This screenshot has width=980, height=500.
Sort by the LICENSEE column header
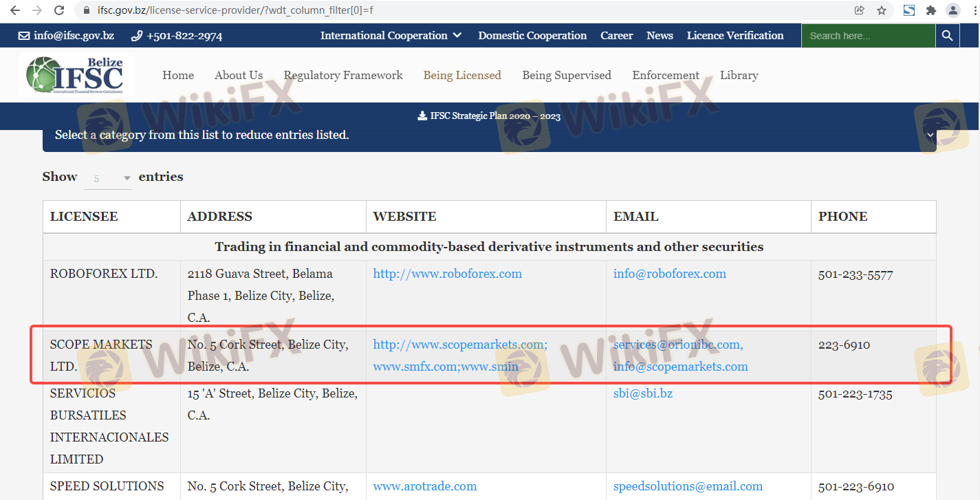click(111, 217)
